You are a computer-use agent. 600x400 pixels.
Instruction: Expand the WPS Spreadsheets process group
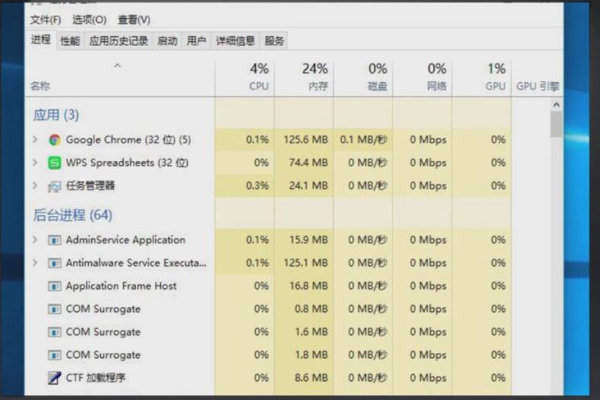click(35, 162)
